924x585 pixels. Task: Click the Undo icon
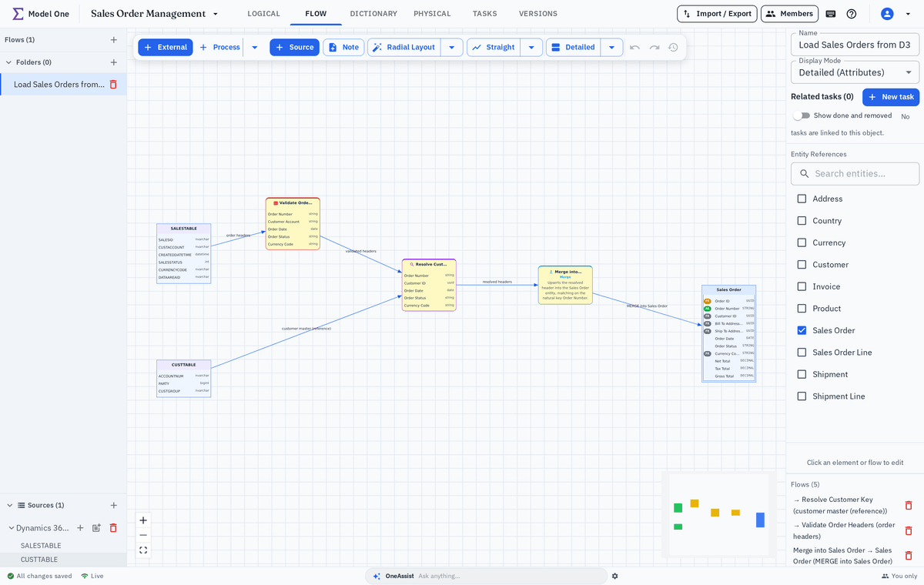coord(634,48)
